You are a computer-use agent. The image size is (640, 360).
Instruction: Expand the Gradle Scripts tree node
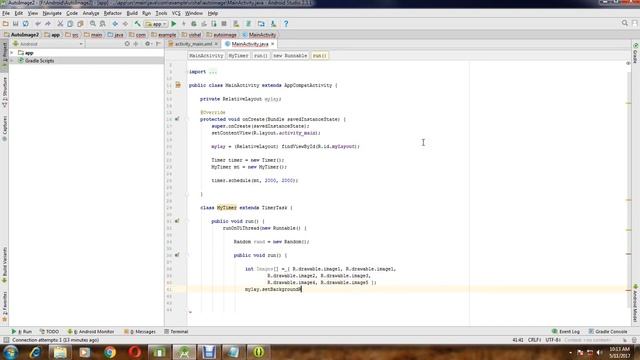[12, 61]
